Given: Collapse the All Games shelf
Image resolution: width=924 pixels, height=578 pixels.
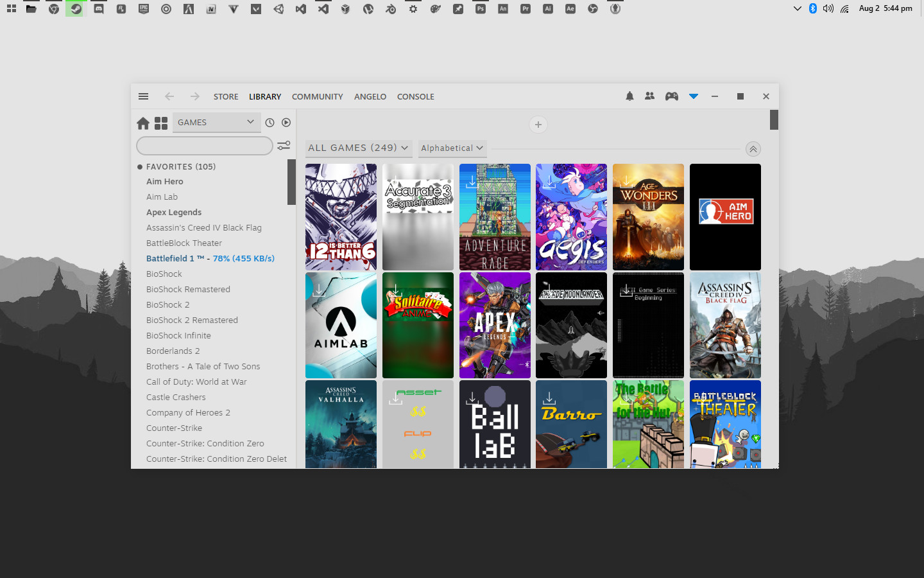Looking at the screenshot, I should (x=753, y=149).
